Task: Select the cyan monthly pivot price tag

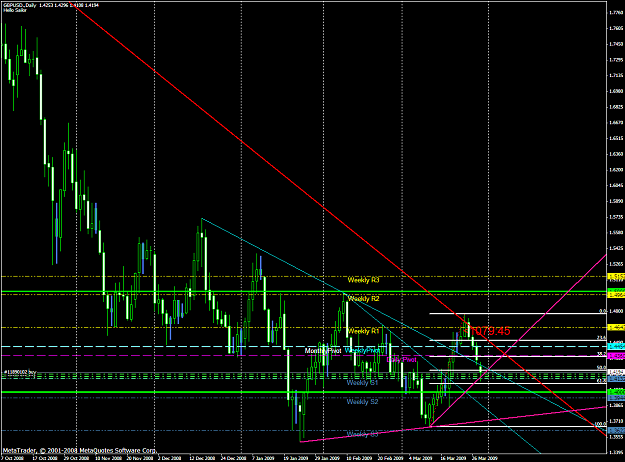Action: 616,347
